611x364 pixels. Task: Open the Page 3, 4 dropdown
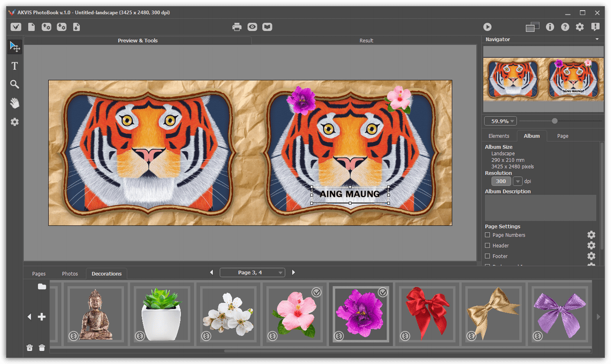click(x=252, y=272)
